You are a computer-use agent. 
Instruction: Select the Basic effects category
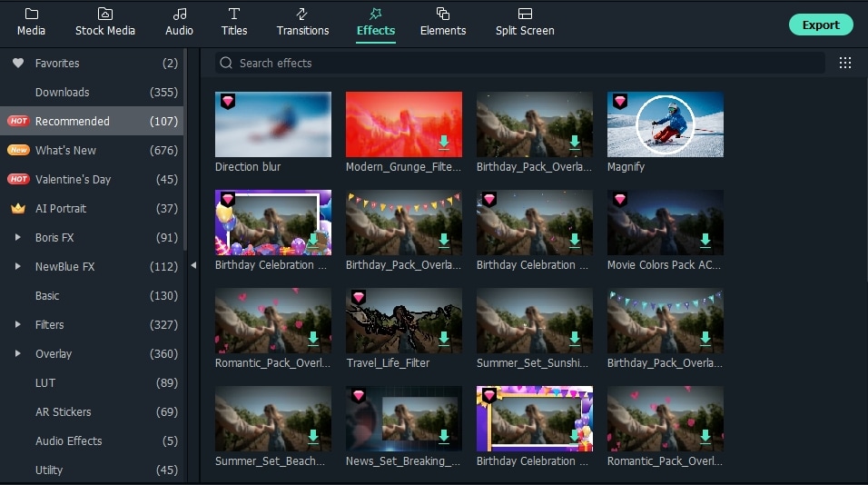pyautogui.click(x=92, y=296)
